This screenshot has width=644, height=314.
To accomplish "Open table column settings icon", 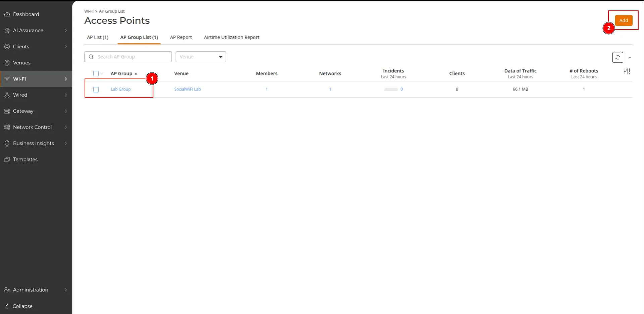I will (x=627, y=71).
